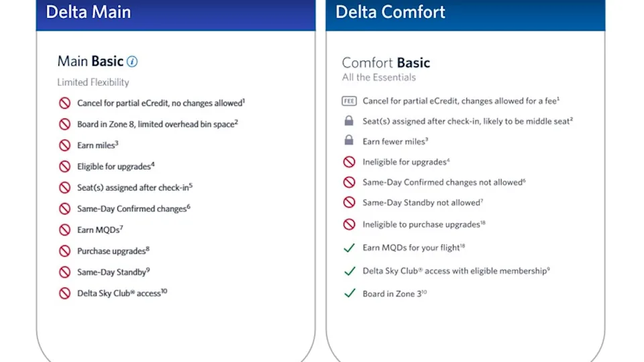Click the prohibited icon beside Earn miles
Screen dimensions: 644x362
pyautogui.click(x=64, y=145)
